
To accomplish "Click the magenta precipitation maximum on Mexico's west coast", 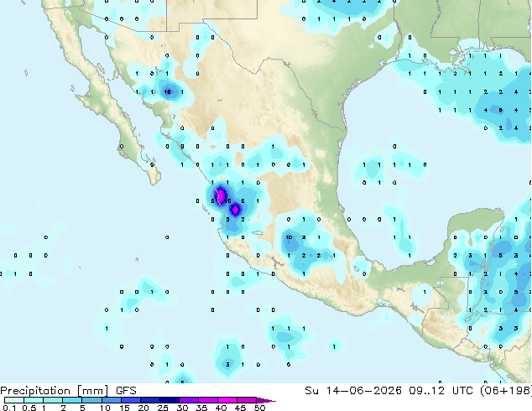I will 221,195.
